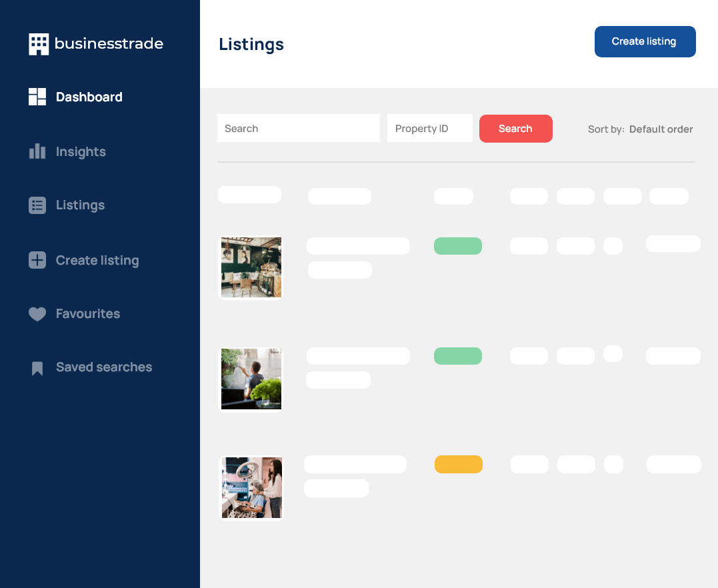The width and height of the screenshot is (718, 588).
Task: Click the Insights bar chart icon
Action: 37,151
